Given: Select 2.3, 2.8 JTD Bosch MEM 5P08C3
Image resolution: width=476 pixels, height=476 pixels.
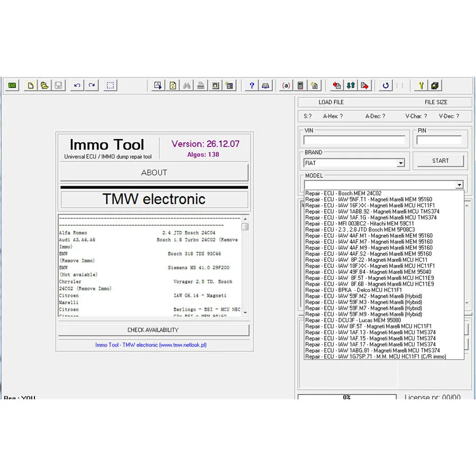Looking at the screenshot, I should [384, 230].
